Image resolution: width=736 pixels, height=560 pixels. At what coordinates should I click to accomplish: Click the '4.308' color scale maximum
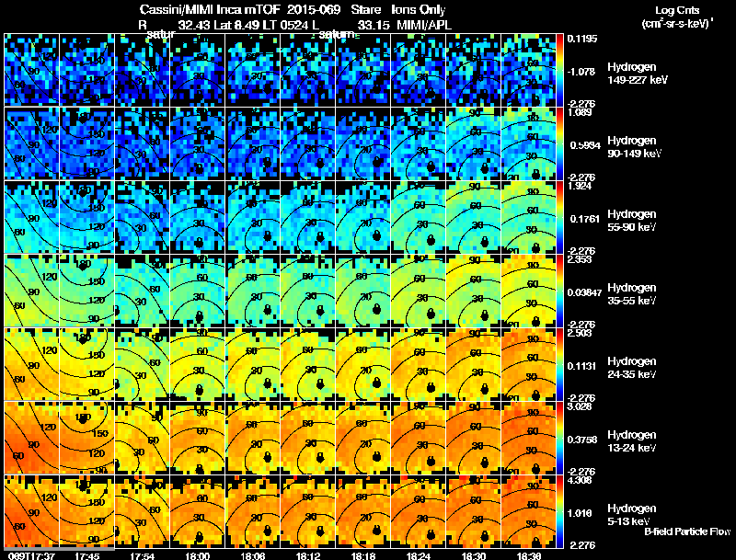(x=580, y=480)
